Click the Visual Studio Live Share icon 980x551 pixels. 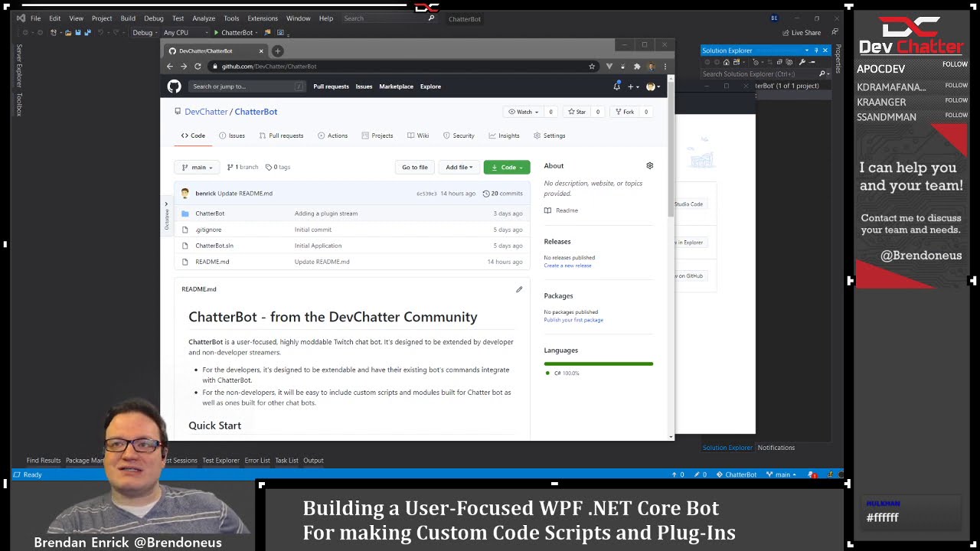pyautogui.click(x=786, y=33)
